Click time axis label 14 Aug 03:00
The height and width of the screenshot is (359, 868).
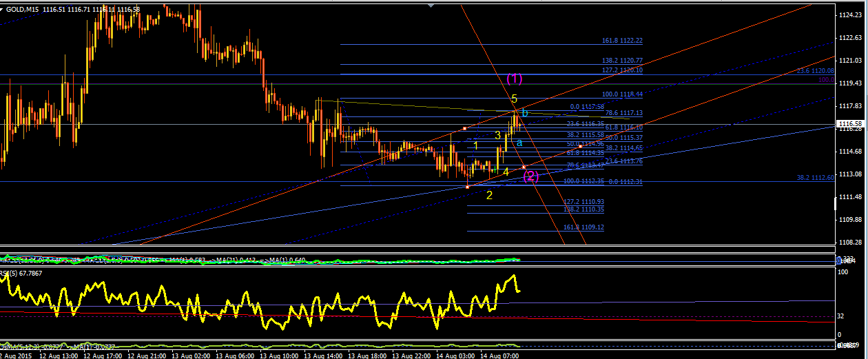click(456, 356)
